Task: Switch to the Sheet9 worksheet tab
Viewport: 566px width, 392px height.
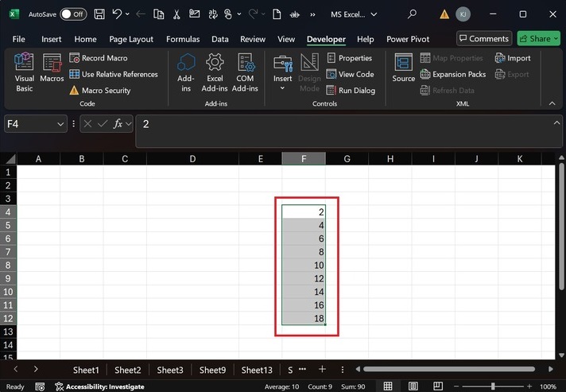Action: (x=212, y=370)
